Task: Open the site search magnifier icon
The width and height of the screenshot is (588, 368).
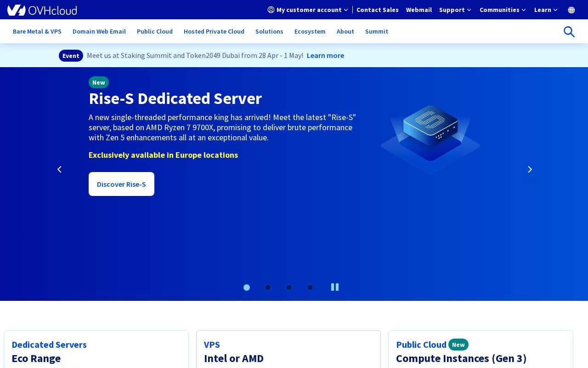Action: click(x=569, y=31)
